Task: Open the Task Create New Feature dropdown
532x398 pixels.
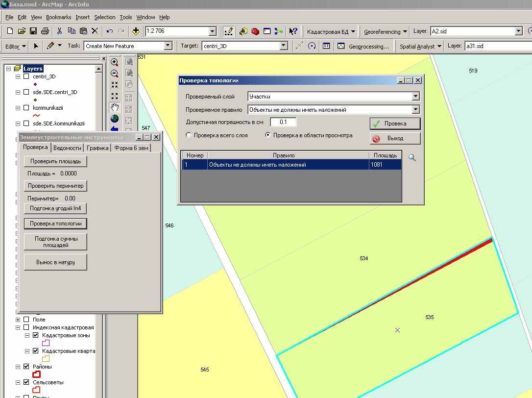Action: tap(168, 46)
